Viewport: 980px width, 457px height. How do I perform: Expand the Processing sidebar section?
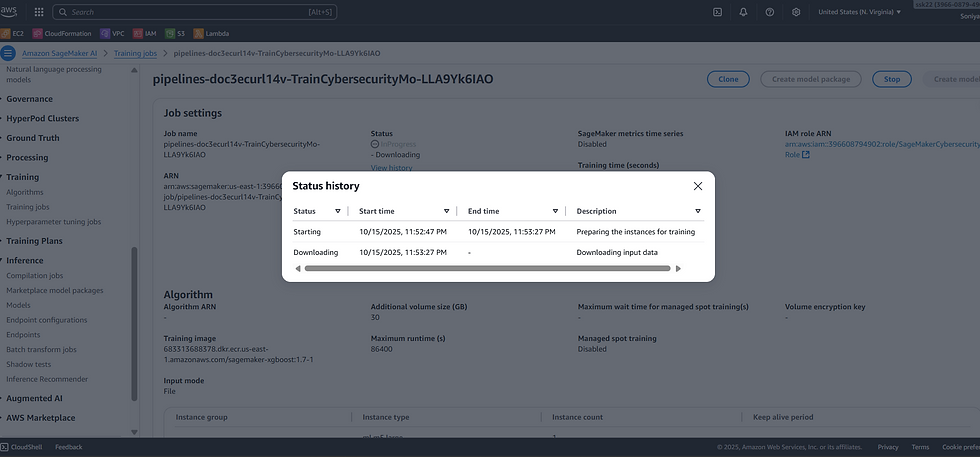(x=27, y=158)
